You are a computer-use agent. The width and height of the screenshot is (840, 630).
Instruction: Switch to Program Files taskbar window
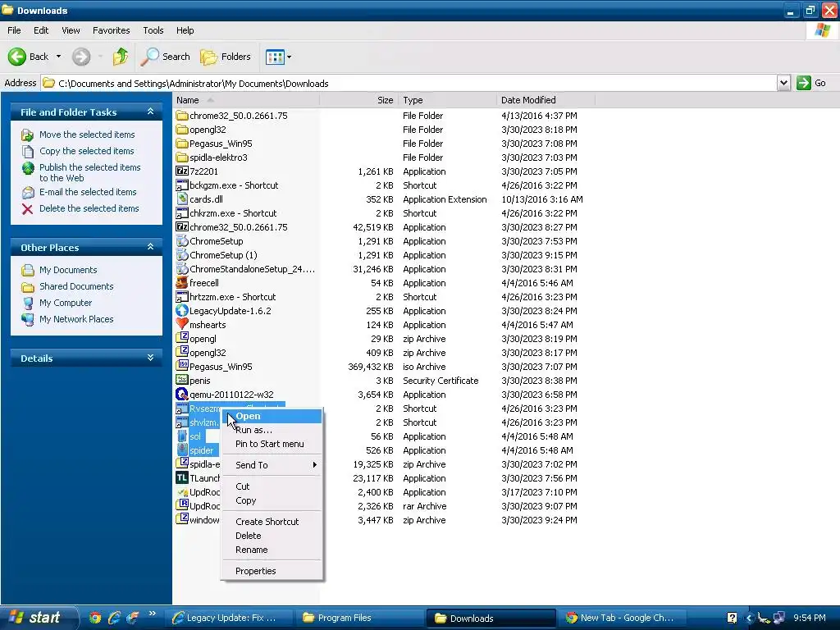(x=360, y=618)
